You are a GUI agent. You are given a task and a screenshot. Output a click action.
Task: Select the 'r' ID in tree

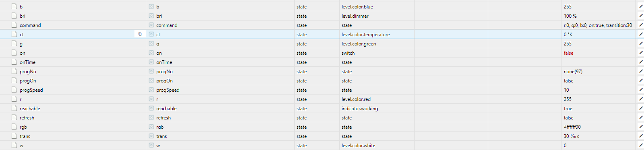(21, 99)
